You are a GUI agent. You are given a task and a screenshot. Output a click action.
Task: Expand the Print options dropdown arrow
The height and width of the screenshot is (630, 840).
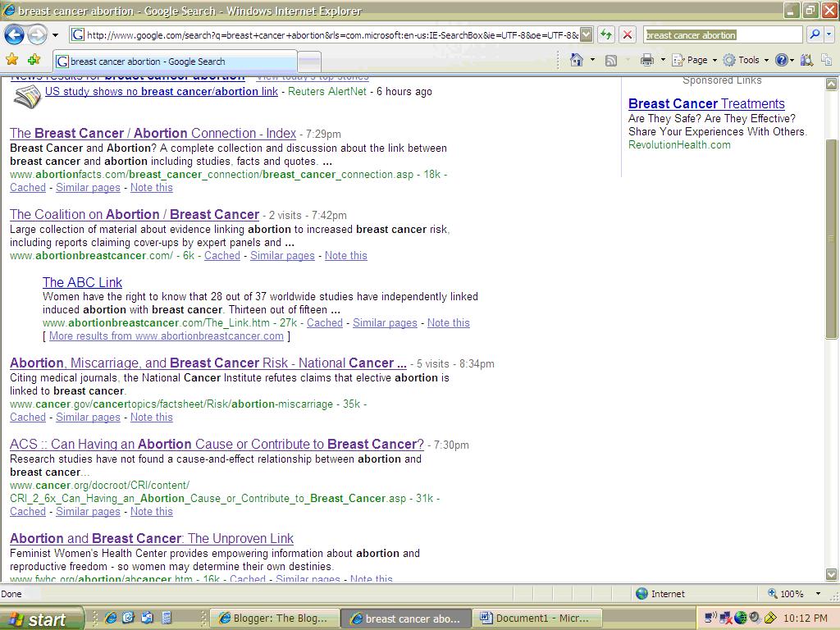click(x=663, y=60)
